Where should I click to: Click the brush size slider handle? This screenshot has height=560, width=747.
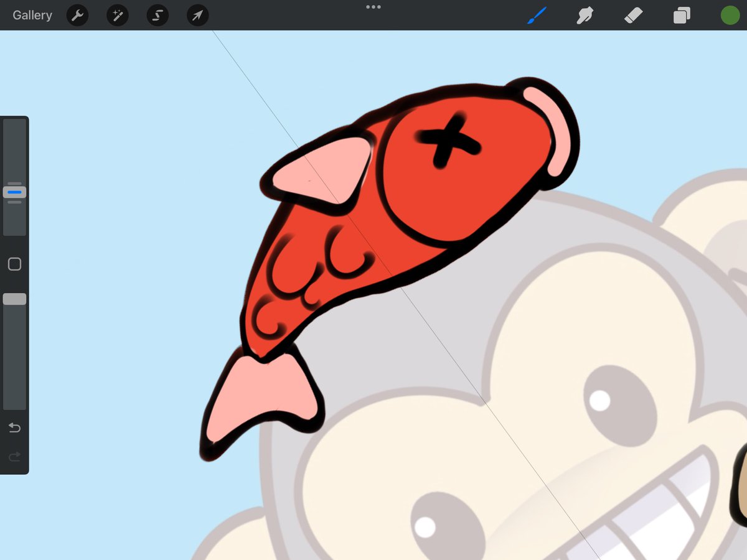(14, 192)
